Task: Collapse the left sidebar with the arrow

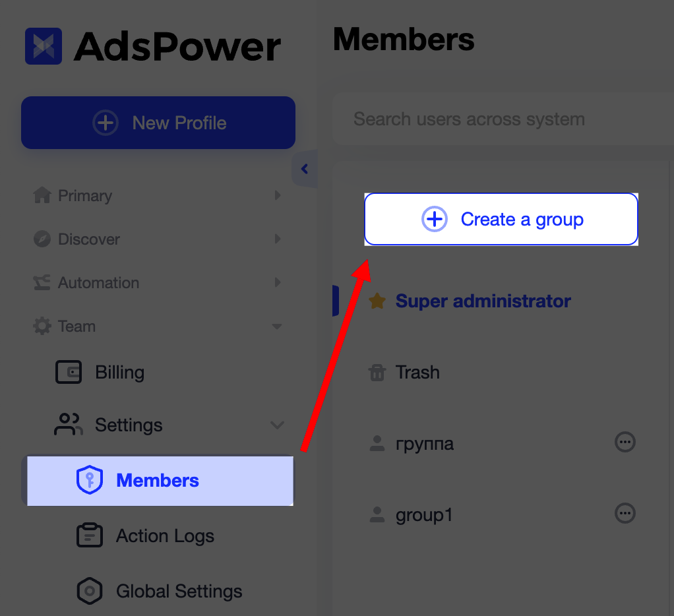Action: (x=305, y=169)
